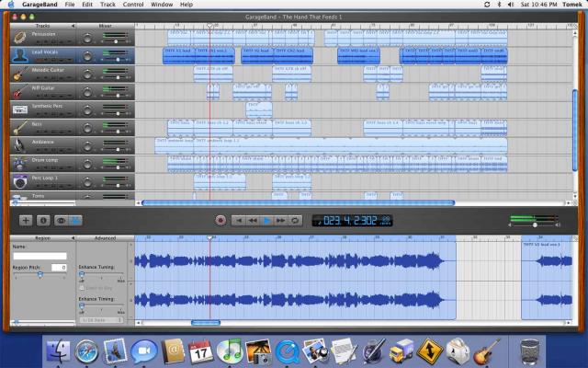588x368 pixels.
Task: Click the Ambiance track icon
Action: point(19,145)
